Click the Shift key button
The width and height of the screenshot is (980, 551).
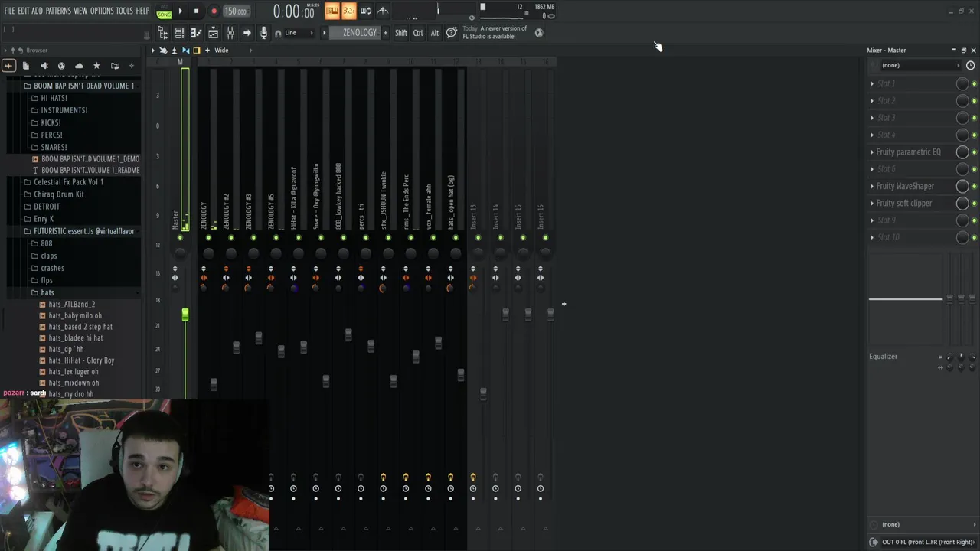pyautogui.click(x=400, y=33)
